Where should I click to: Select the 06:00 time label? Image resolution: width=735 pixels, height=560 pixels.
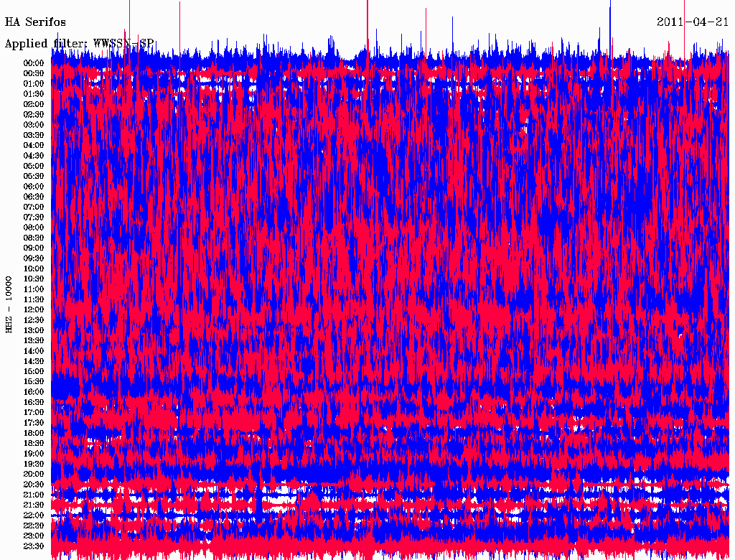pyautogui.click(x=34, y=187)
